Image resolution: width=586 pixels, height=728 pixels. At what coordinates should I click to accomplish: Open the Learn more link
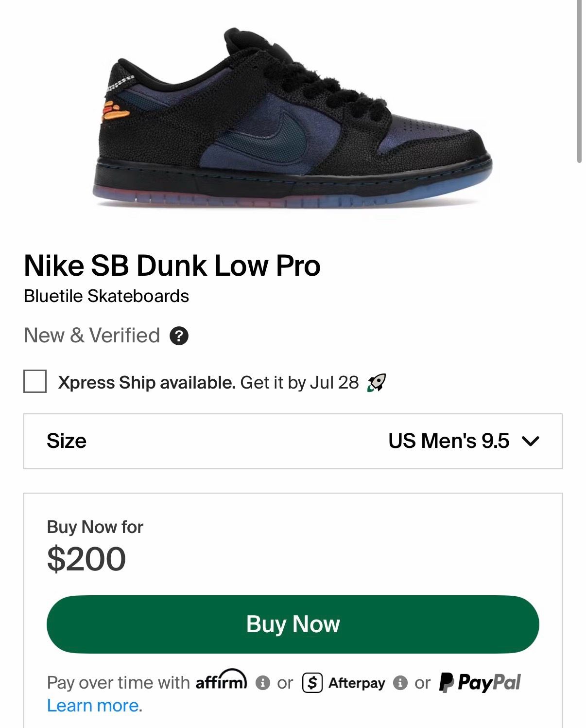93,706
